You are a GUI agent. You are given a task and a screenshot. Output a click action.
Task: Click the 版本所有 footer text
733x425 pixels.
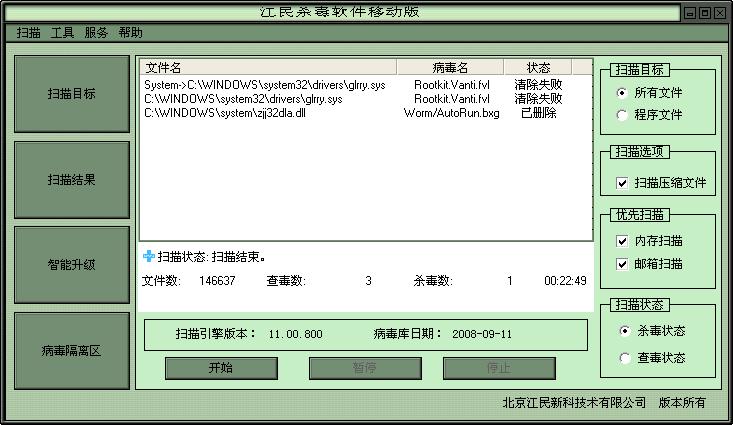tap(682, 403)
